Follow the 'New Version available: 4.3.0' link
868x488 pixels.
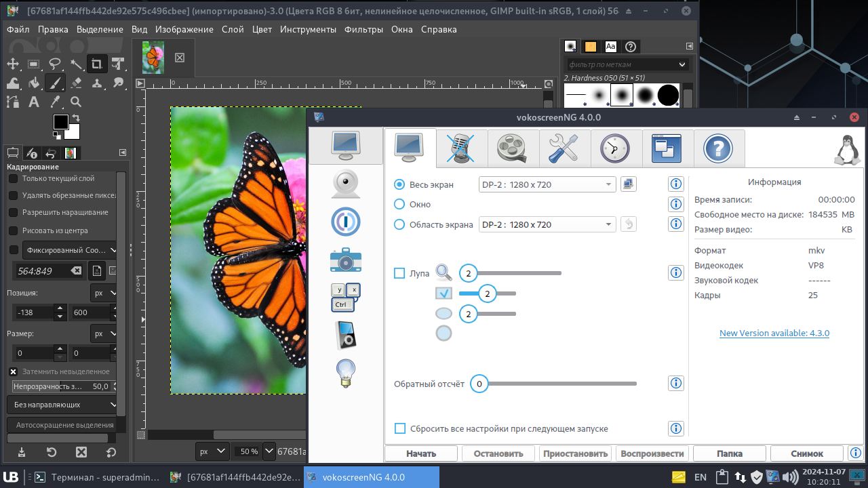click(x=774, y=333)
